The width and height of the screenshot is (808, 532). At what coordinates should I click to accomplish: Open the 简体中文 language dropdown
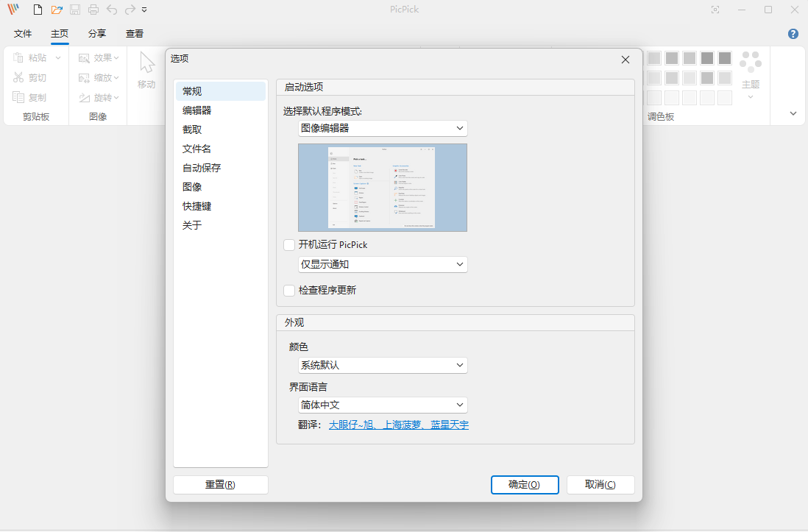click(383, 405)
